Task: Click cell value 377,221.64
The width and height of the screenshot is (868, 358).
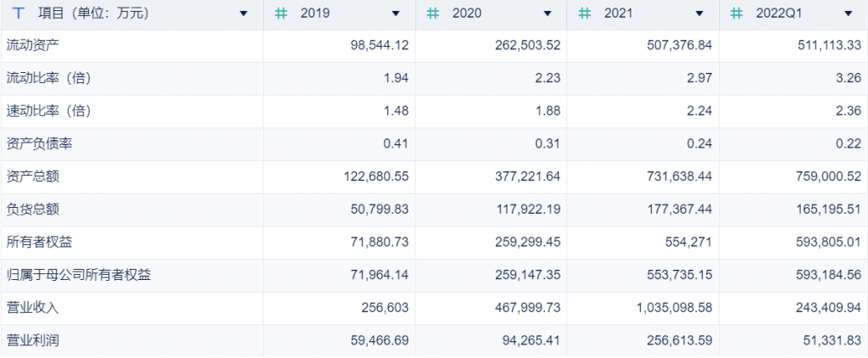Action: pos(528,176)
